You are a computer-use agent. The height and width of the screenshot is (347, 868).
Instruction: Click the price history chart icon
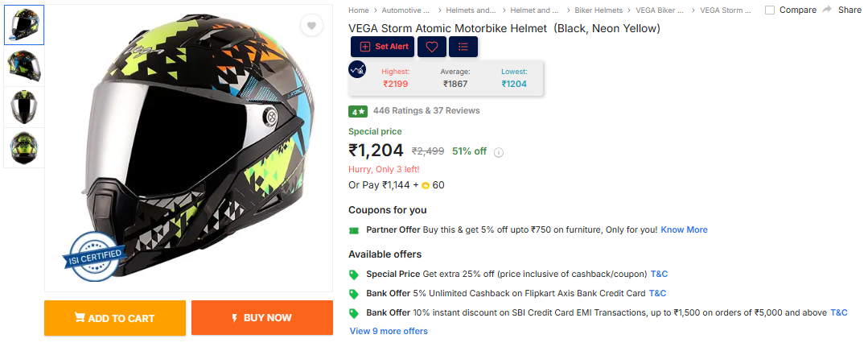357,69
